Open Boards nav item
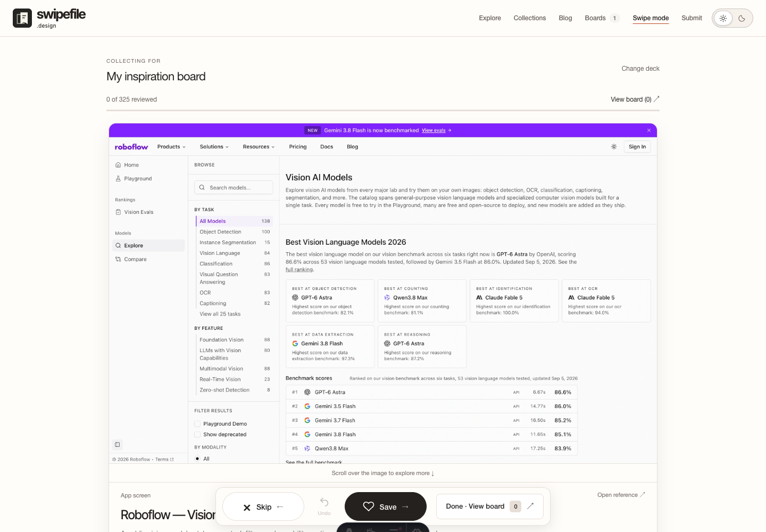This screenshot has height=532, width=766. click(x=595, y=18)
